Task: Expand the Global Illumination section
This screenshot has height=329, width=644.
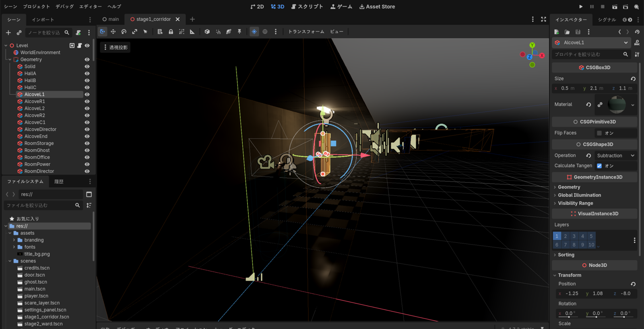Action: point(579,195)
